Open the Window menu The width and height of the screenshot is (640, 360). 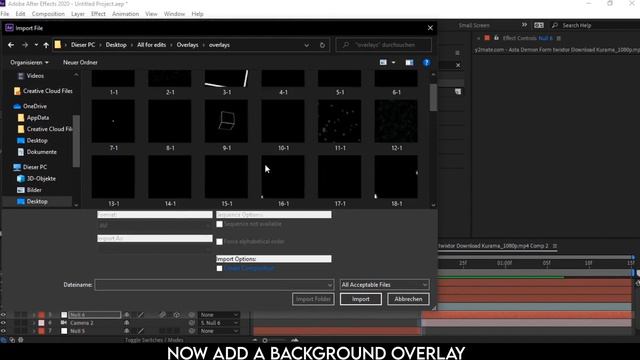[x=174, y=14]
